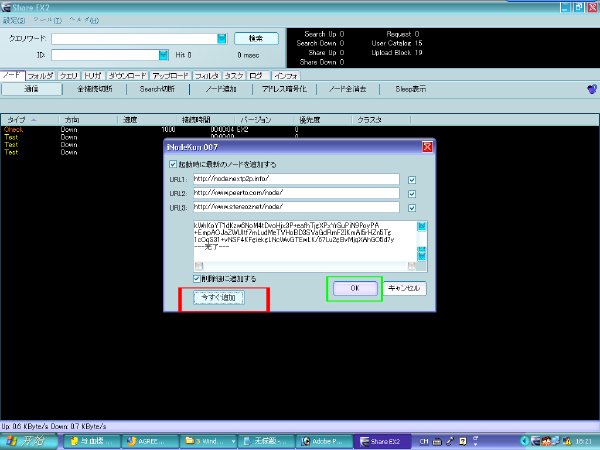Click the URL1 address field
The image size is (600, 450).
(x=296, y=179)
